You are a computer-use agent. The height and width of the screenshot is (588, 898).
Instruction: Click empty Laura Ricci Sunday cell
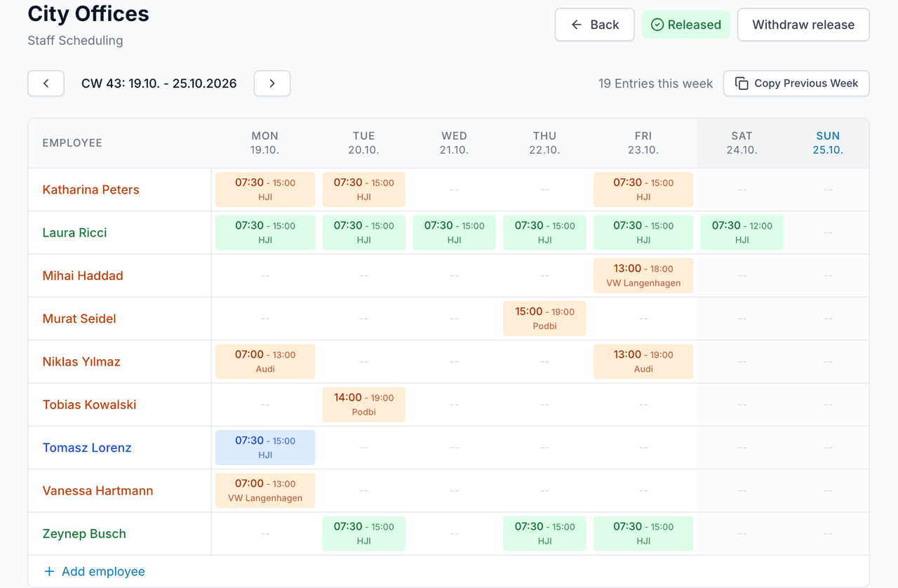click(828, 232)
